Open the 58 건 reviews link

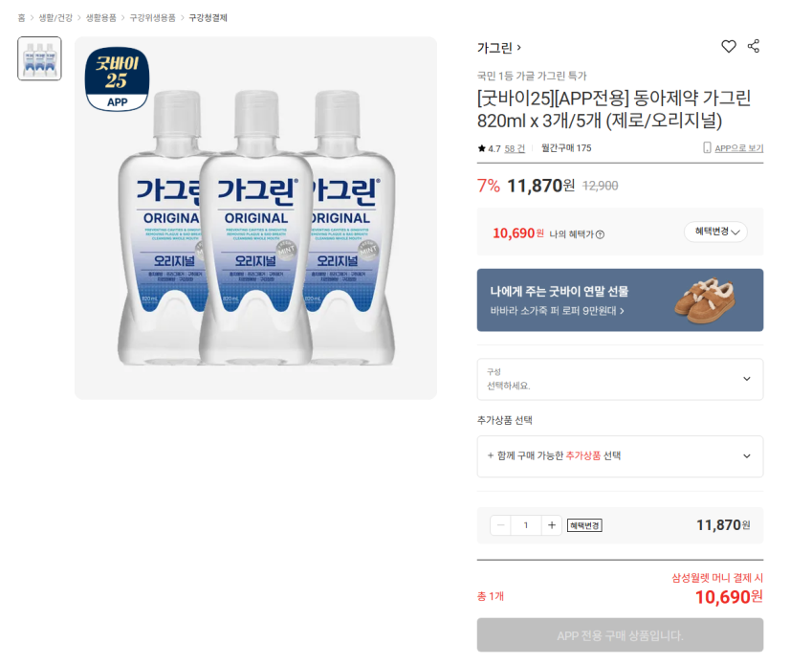515,148
